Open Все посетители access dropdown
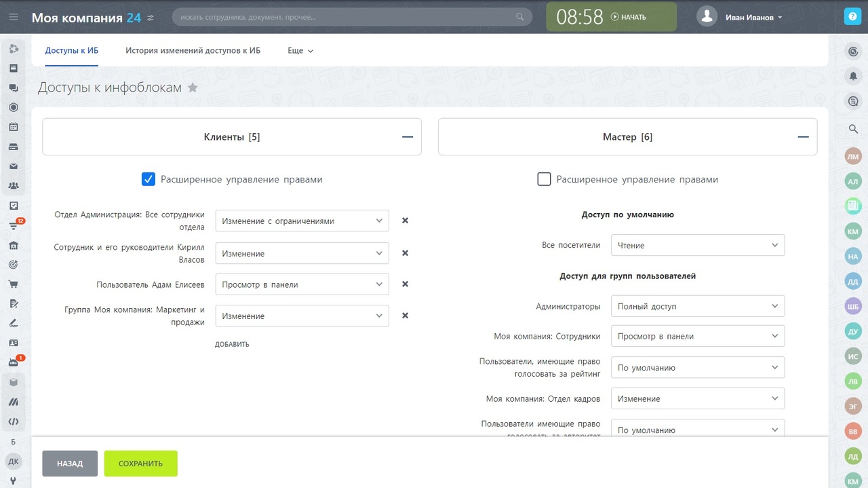868x488 pixels. [x=698, y=245]
